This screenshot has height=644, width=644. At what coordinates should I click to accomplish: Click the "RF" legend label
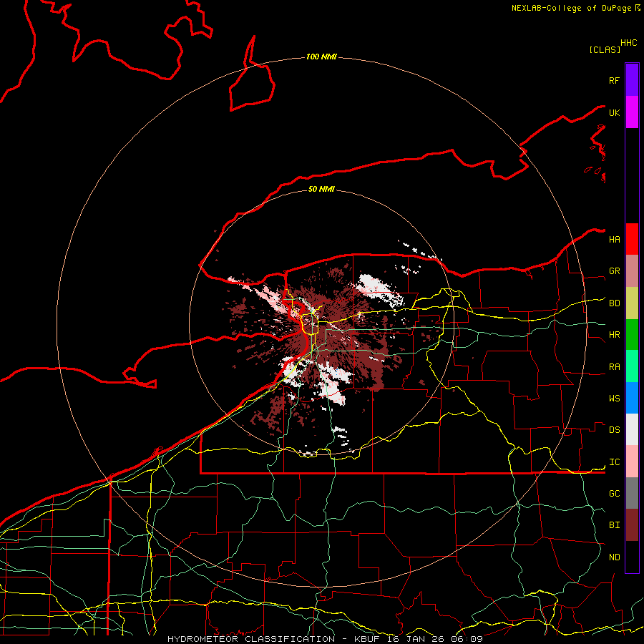(614, 80)
